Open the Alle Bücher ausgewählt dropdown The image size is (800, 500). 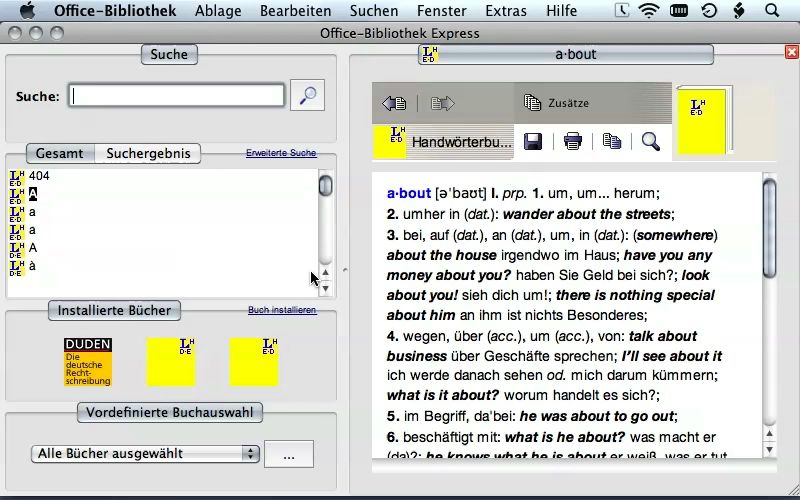145,454
